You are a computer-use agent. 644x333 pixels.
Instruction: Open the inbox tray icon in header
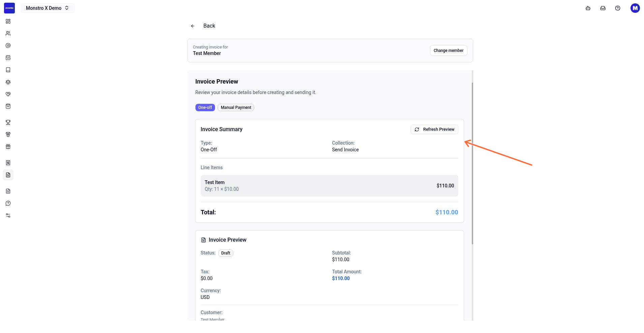click(x=603, y=8)
